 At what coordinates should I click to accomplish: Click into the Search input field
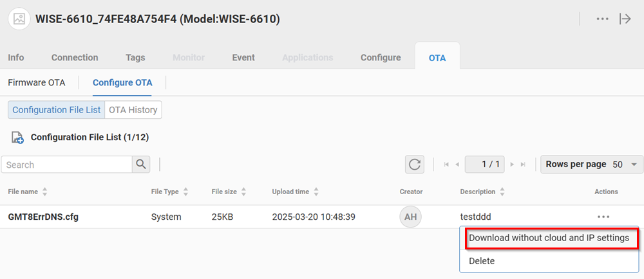click(x=67, y=165)
